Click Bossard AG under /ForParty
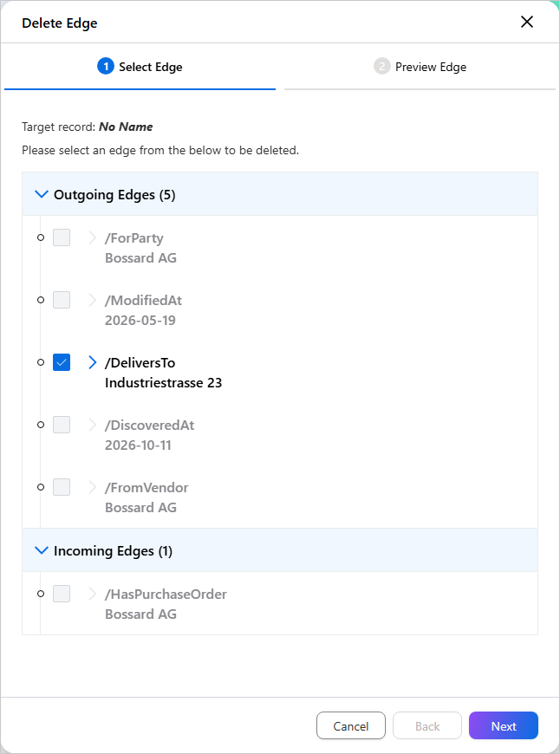This screenshot has height=754, width=560. click(140, 258)
